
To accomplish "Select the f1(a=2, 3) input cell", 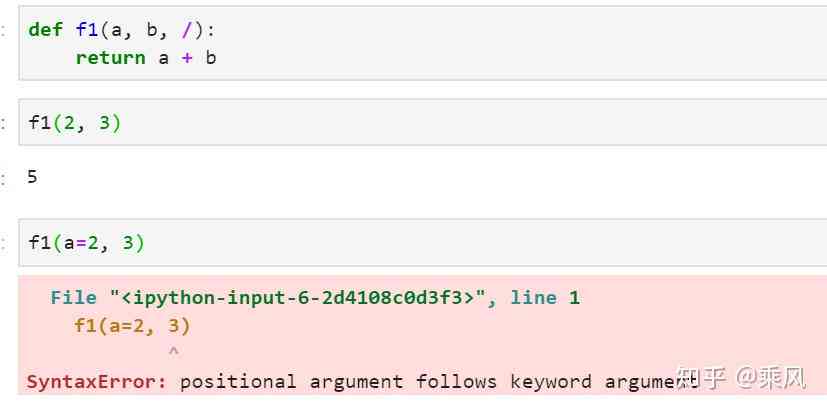I will pyautogui.click(x=422, y=243).
